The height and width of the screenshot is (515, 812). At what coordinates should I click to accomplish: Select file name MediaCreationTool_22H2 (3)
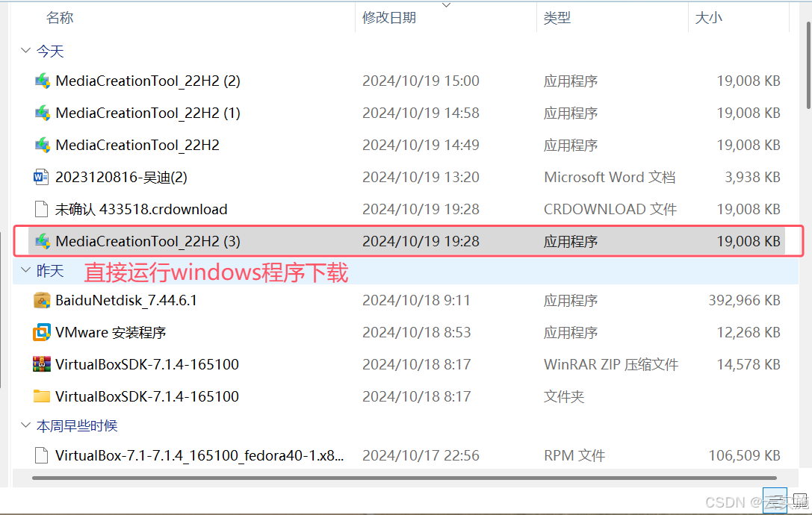tap(148, 241)
